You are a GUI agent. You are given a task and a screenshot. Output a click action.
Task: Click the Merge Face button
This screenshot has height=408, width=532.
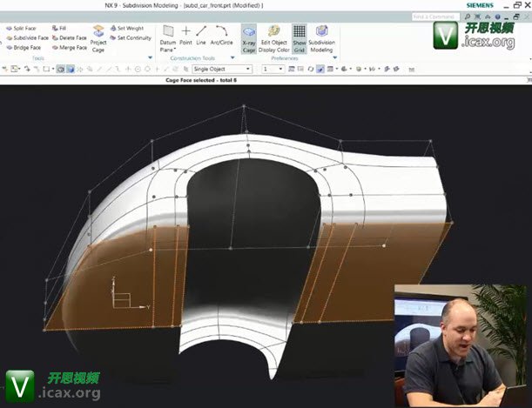pos(70,48)
